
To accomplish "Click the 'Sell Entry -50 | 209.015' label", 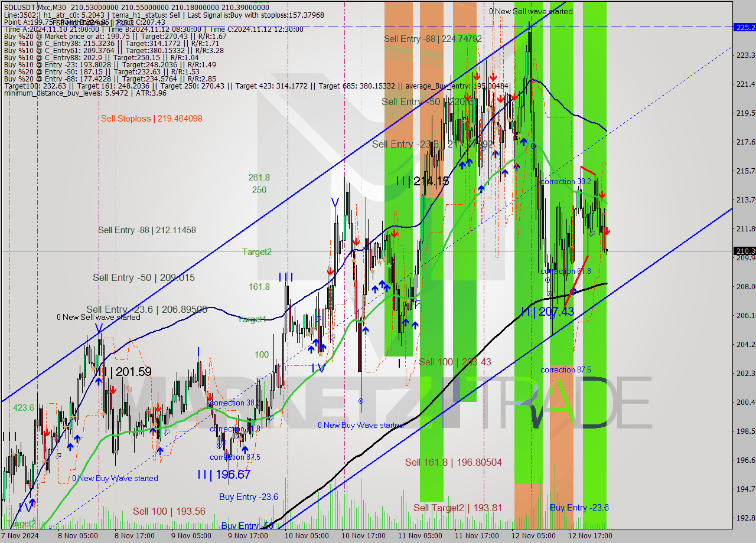I will (x=144, y=277).
